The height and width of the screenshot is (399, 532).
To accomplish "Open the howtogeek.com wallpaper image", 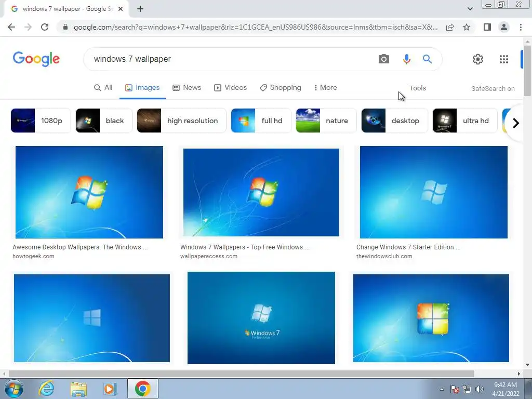I will point(89,192).
